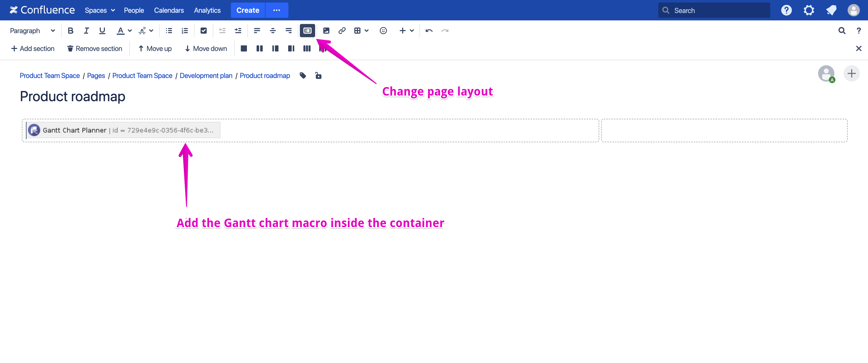Image resolution: width=868 pixels, height=363 pixels.
Task: Open the emoji picker
Action: (383, 31)
